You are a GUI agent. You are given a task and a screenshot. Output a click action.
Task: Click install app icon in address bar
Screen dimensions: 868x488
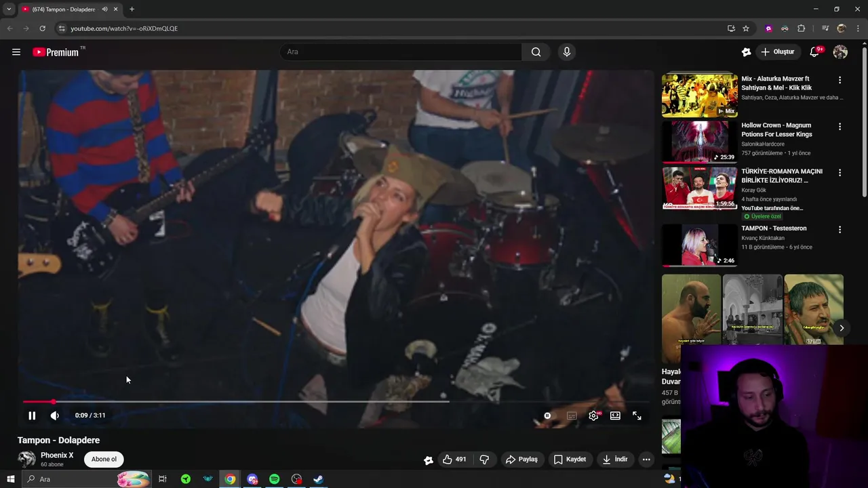731,28
